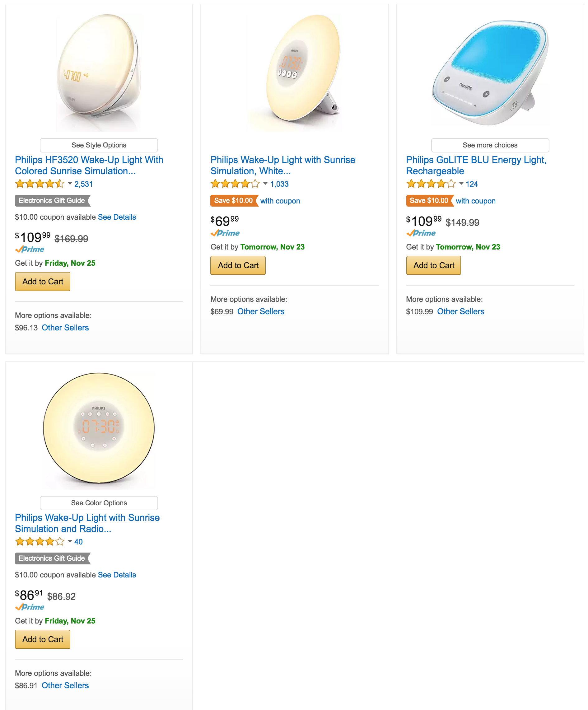Click See Details for the $10.00 coupon

click(116, 217)
